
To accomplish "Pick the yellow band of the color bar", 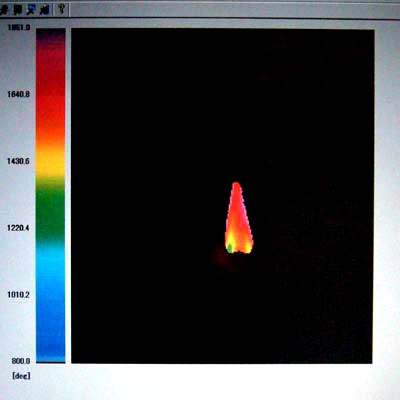I will [51, 163].
